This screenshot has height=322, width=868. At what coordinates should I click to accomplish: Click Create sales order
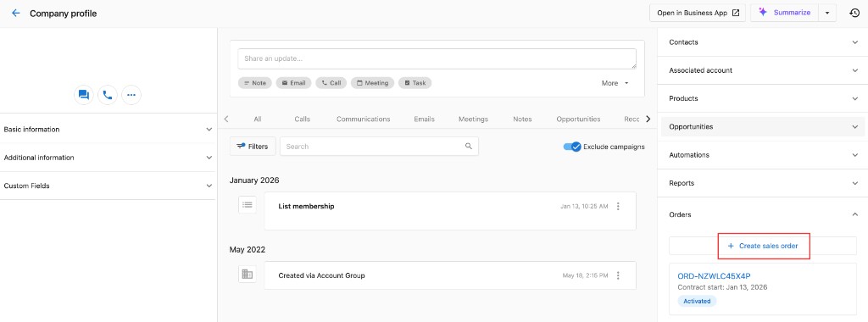point(763,246)
